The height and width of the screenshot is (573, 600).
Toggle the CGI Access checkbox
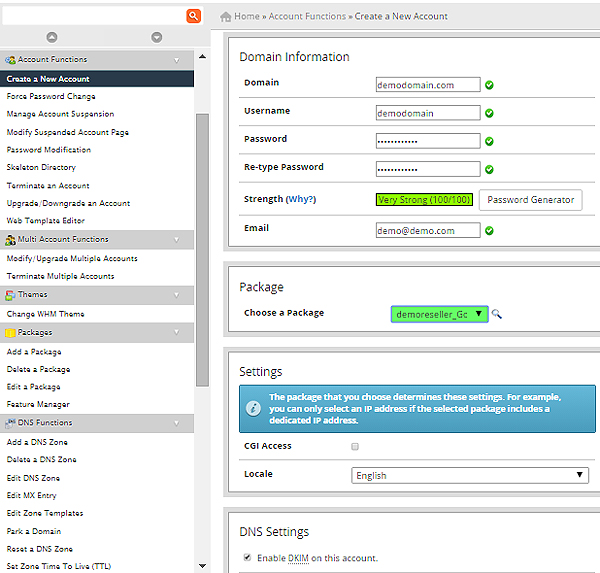coord(355,446)
